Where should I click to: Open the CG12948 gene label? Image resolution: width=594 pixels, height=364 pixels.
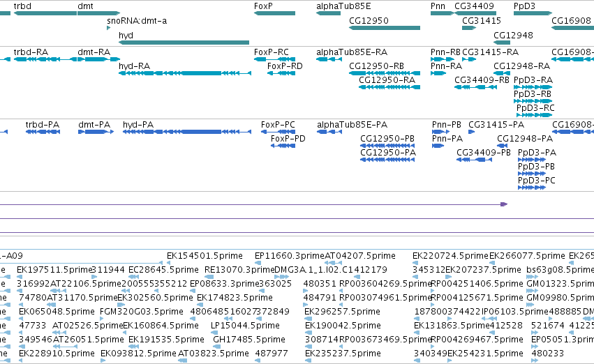(x=513, y=35)
